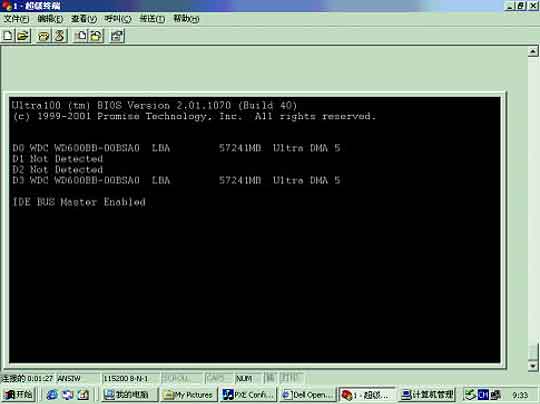Click the Open file toolbar icon
The image size is (540, 404).
click(23, 35)
